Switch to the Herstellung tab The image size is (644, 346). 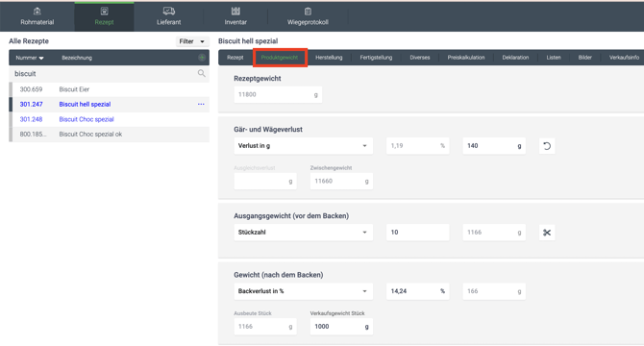tap(329, 58)
